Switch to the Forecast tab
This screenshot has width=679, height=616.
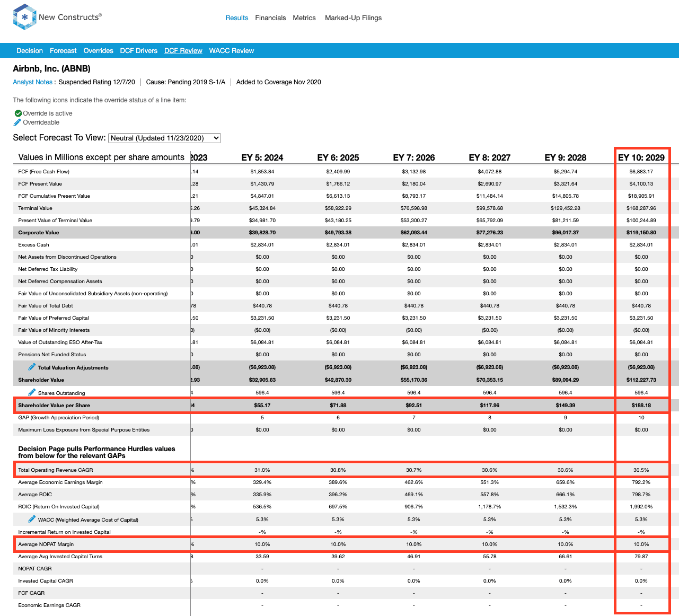[63, 51]
